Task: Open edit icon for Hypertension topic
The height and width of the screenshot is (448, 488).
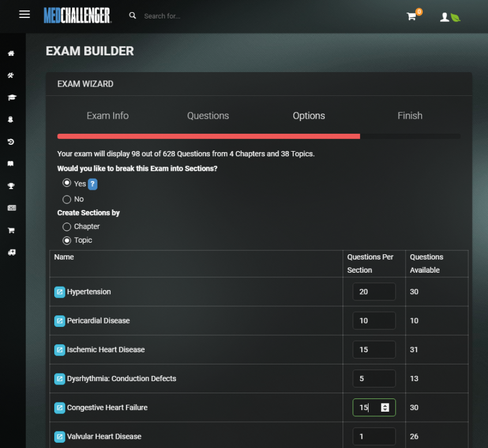Action: (60, 292)
